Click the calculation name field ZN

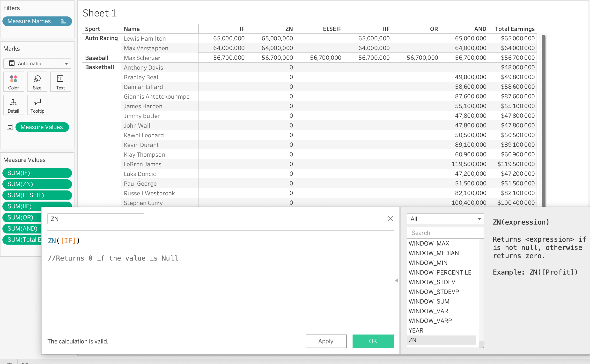[x=96, y=219]
